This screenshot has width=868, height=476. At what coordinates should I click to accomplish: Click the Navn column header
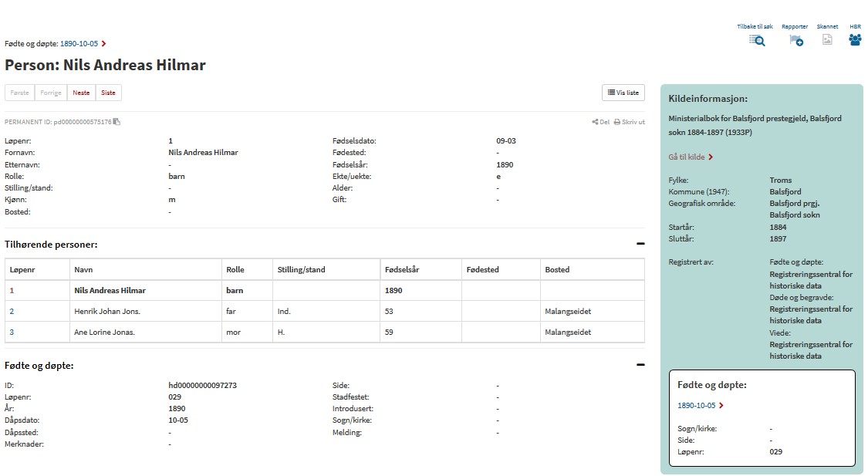[x=83, y=270]
